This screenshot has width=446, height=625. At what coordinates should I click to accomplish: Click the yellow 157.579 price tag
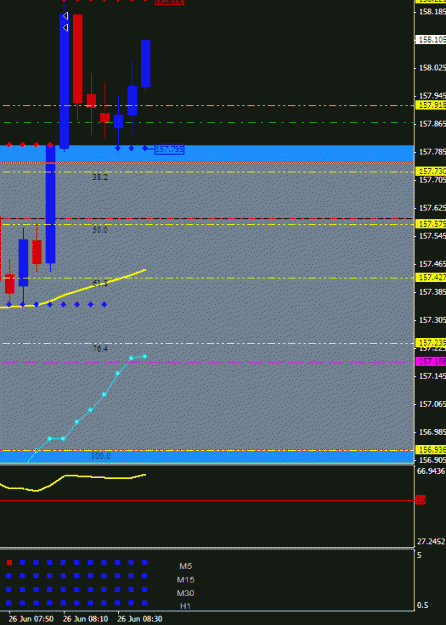[x=431, y=224]
